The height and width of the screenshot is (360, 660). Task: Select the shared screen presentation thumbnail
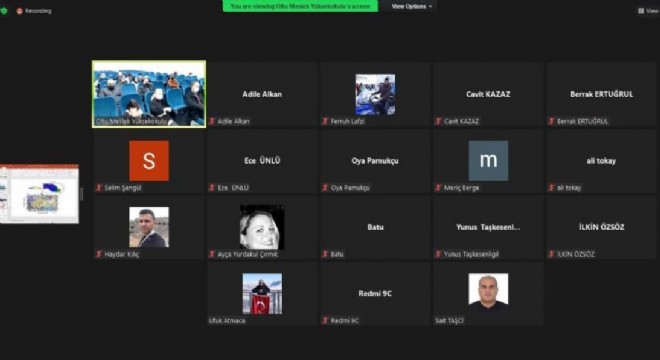[40, 194]
